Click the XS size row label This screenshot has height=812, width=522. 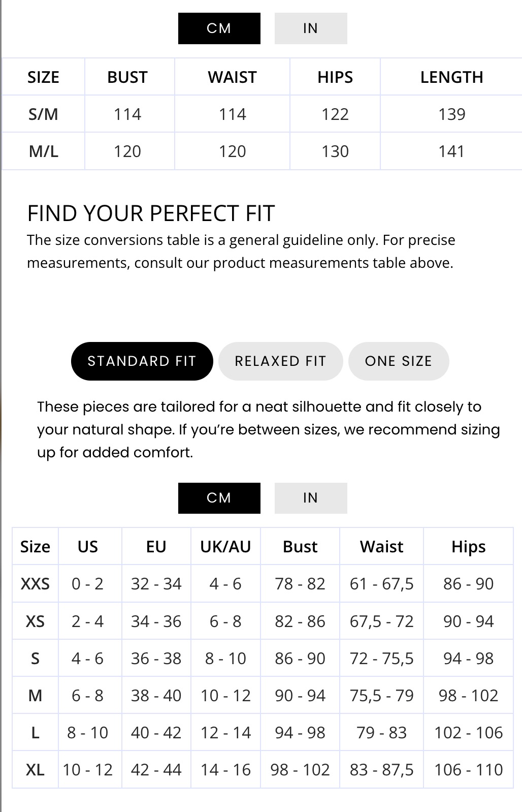(x=35, y=621)
